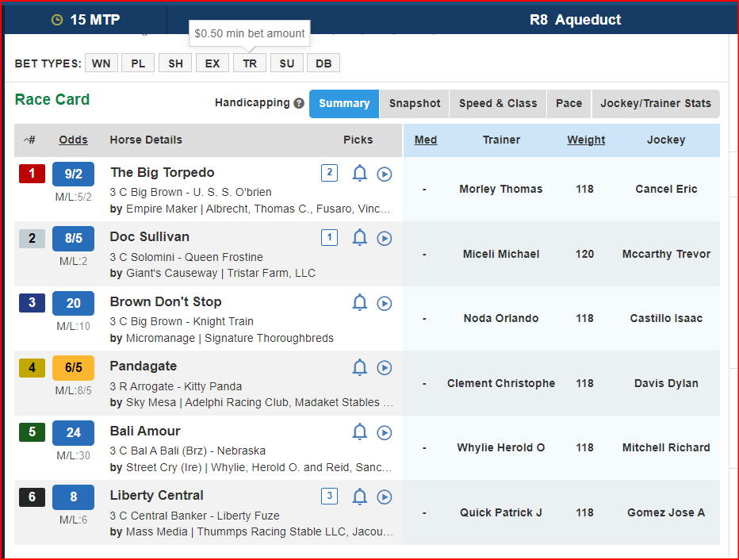Click the clock icon beside 15 MTP

(x=57, y=20)
